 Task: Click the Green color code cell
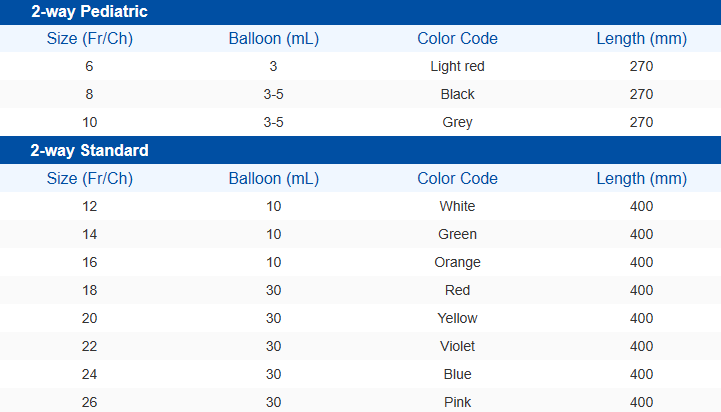click(457, 234)
